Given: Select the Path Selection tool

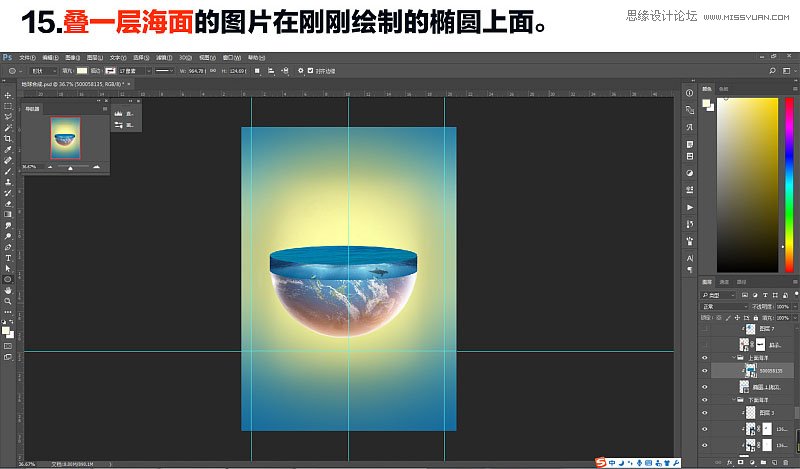Looking at the screenshot, I should click(x=8, y=268).
